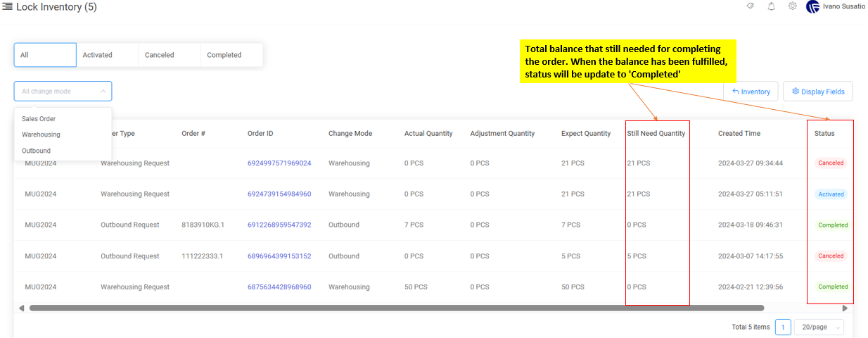This screenshot has width=868, height=338.
Task: Open order ID 6924739154984960
Action: [279, 194]
